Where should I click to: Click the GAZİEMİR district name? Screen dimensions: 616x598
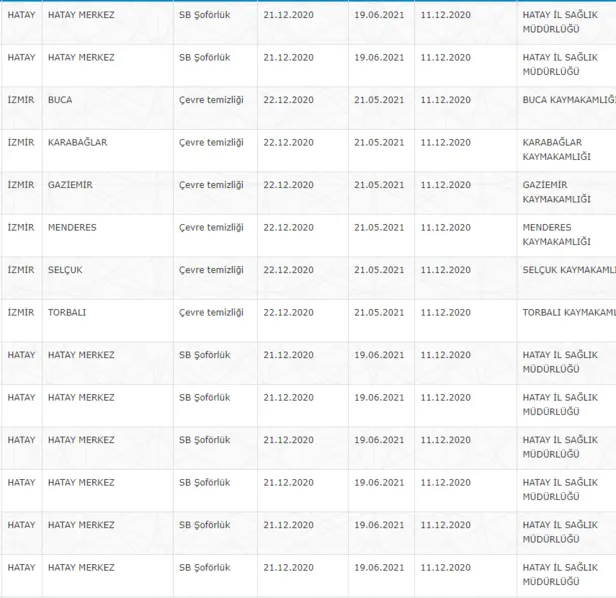click(x=71, y=185)
